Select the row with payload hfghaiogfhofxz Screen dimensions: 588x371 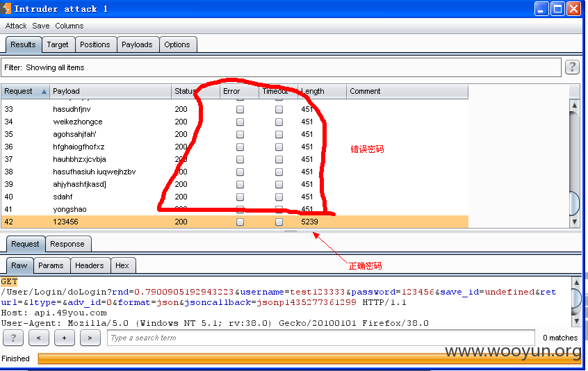pyautogui.click(x=235, y=147)
